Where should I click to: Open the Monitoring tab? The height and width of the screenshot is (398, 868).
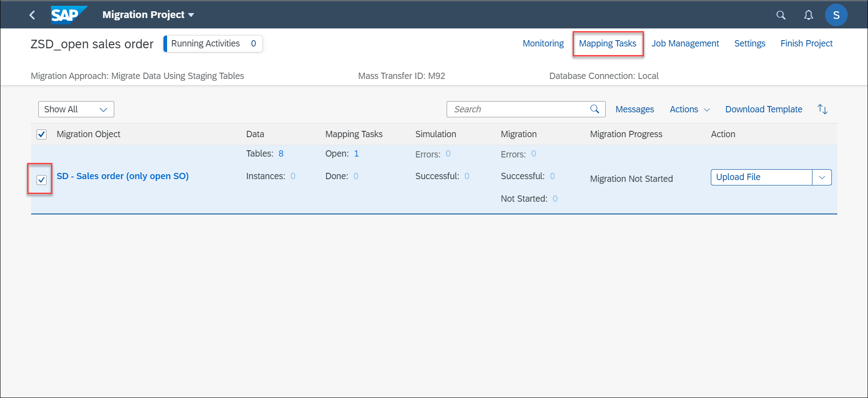(543, 43)
